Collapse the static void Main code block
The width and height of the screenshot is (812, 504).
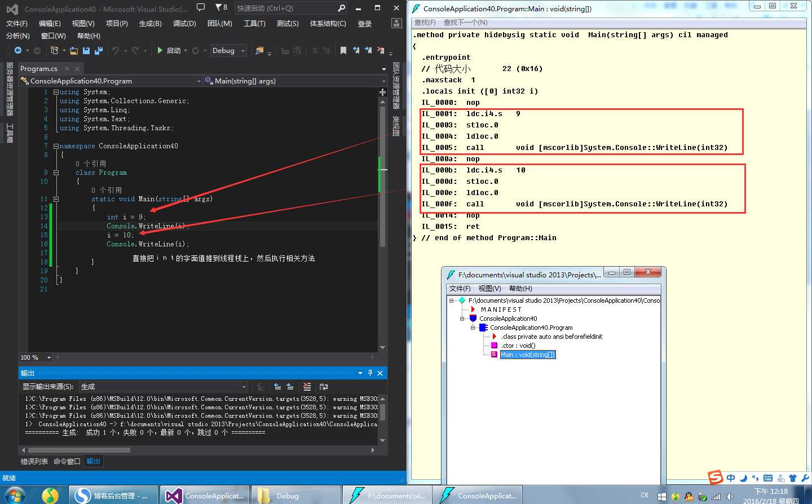point(56,199)
